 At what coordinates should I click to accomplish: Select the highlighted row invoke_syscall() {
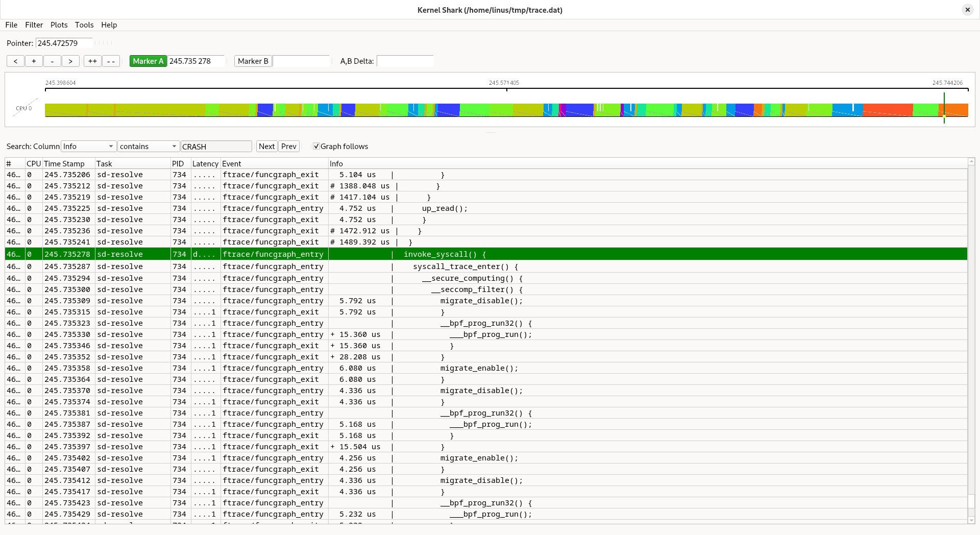pos(486,254)
